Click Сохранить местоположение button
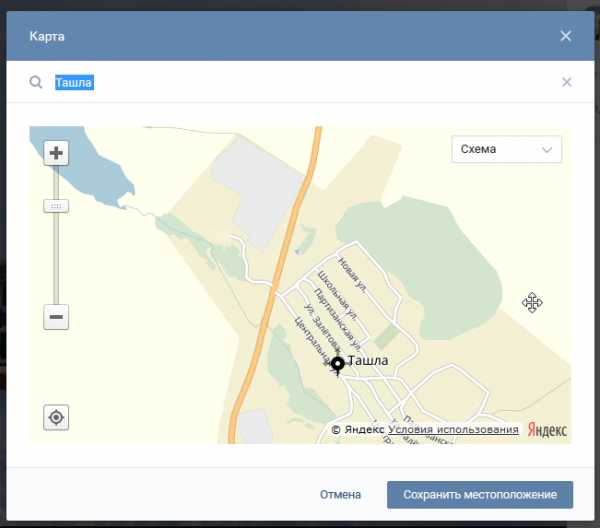This screenshot has width=600, height=528. (x=480, y=495)
